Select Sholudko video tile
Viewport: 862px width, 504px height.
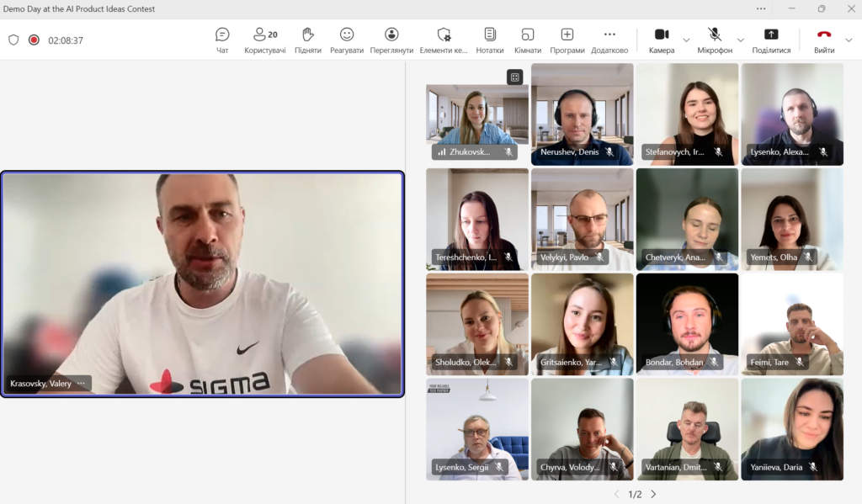[x=477, y=324]
